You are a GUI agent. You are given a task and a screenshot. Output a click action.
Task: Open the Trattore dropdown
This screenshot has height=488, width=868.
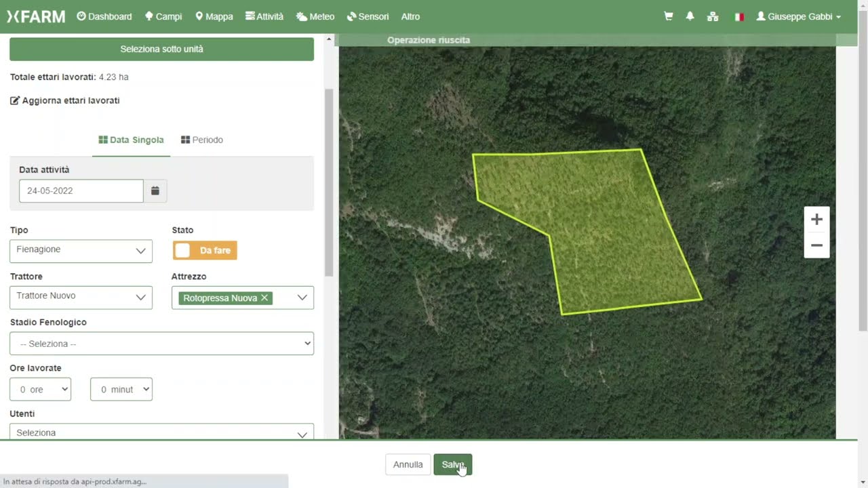pyautogui.click(x=81, y=297)
